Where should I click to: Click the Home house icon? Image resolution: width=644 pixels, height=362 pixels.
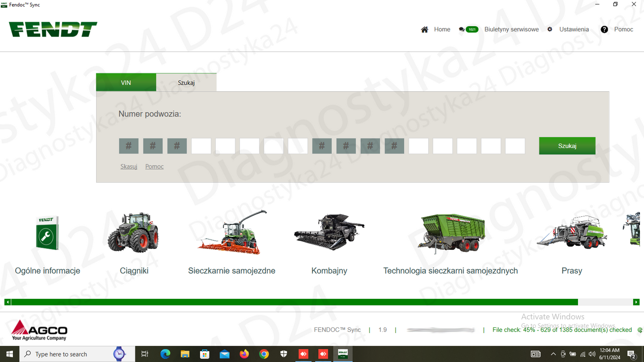[x=424, y=29]
